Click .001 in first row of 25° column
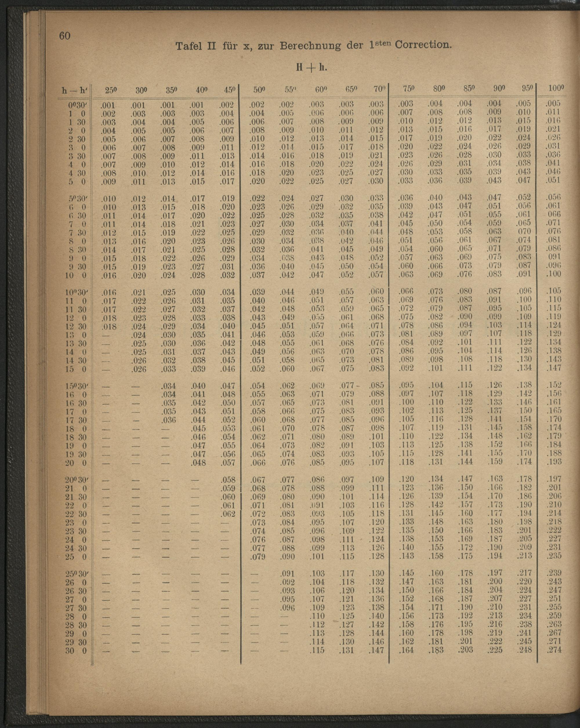 pyautogui.click(x=108, y=105)
